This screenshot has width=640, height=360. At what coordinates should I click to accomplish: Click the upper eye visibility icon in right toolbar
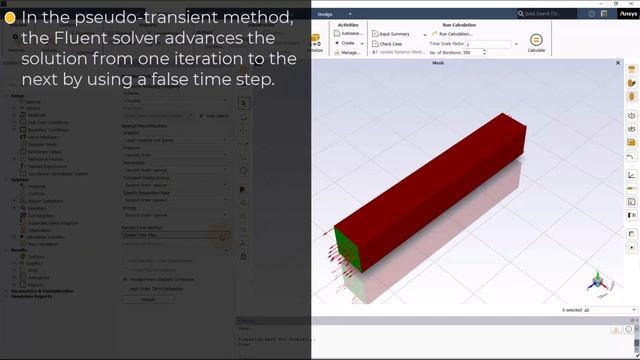[631, 116]
